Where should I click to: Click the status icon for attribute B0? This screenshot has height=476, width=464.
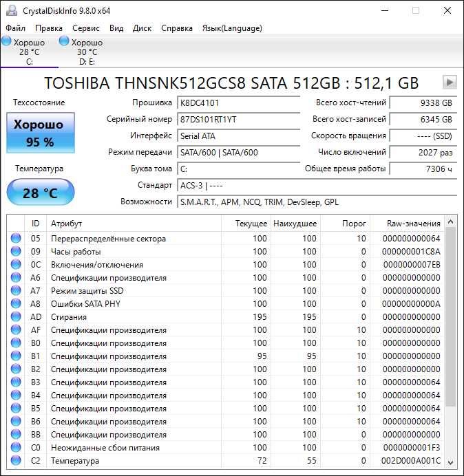point(16,343)
